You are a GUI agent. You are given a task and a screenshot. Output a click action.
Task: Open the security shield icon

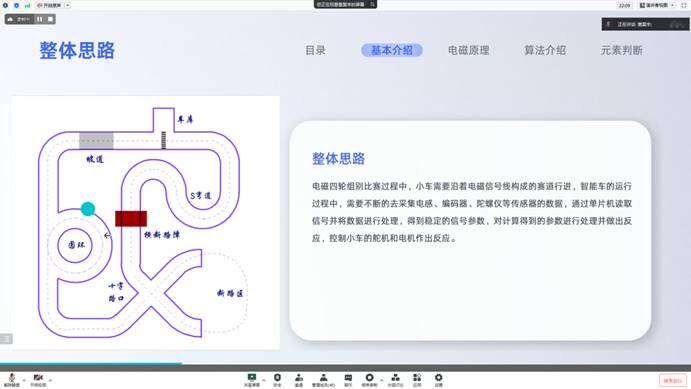pos(277,378)
